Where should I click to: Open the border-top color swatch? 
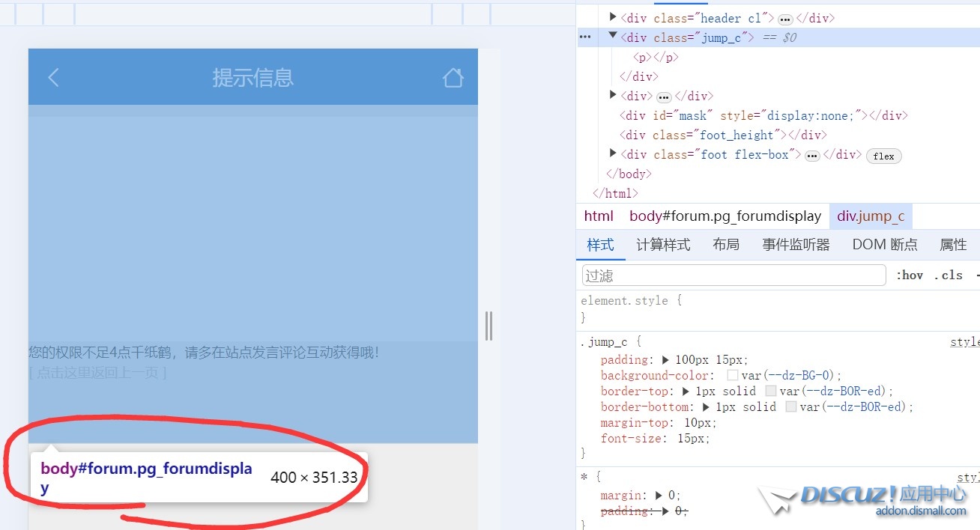tap(770, 391)
